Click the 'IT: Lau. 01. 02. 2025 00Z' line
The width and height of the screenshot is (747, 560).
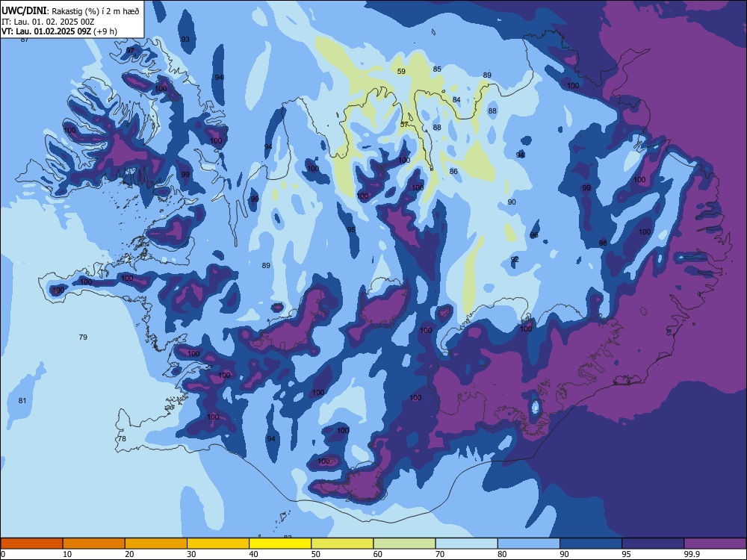pos(48,22)
